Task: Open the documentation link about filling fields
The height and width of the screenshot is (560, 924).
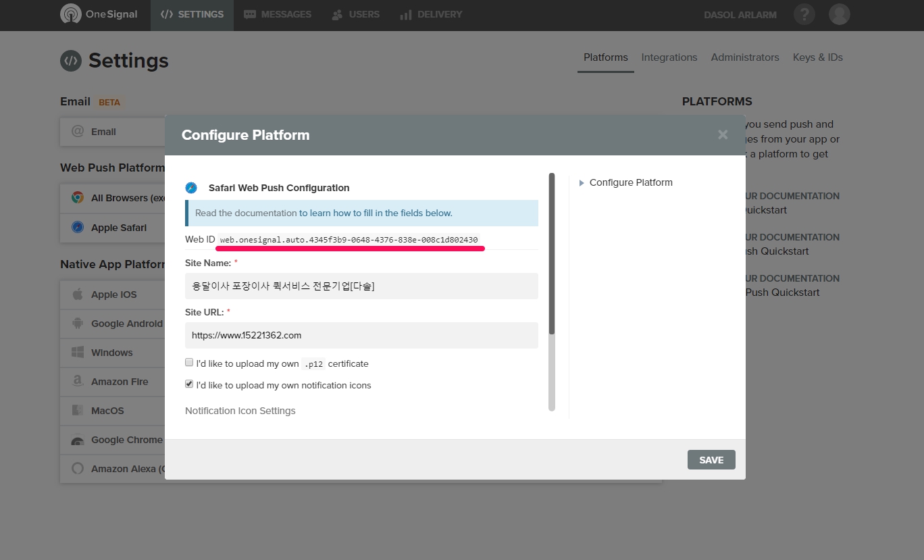Action: point(376,213)
